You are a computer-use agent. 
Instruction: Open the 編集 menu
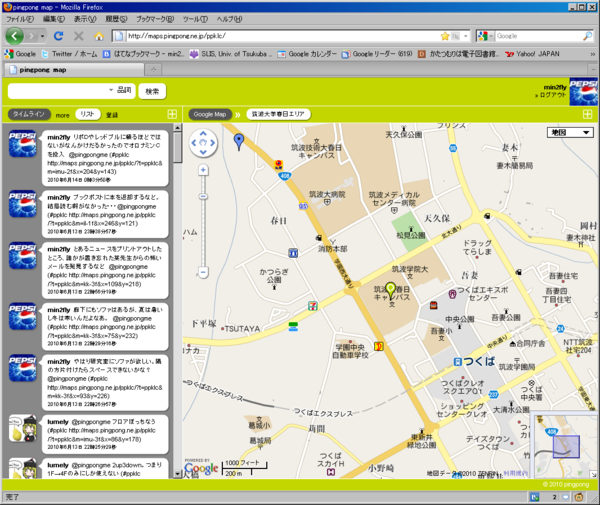pyautogui.click(x=54, y=19)
